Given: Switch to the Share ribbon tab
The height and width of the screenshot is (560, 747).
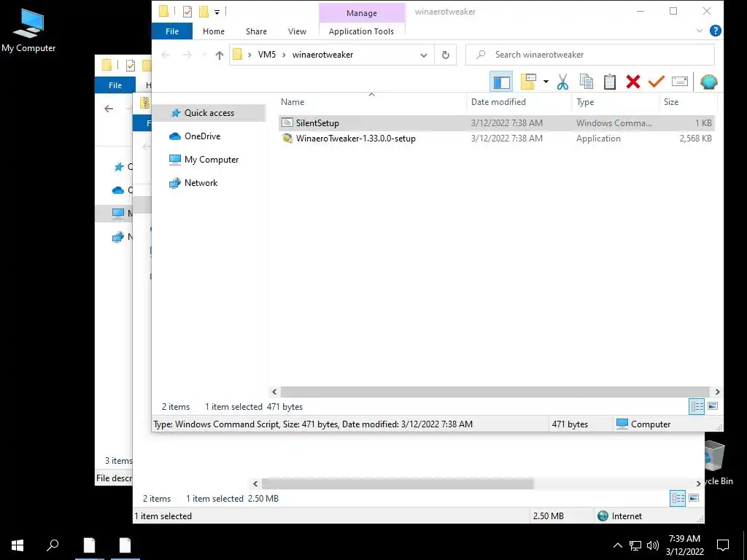Looking at the screenshot, I should click(256, 31).
